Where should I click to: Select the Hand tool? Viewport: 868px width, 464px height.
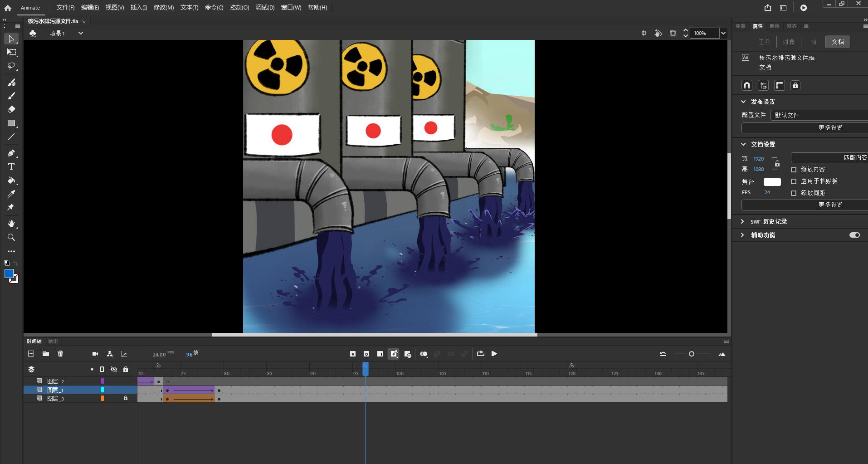pos(11,224)
